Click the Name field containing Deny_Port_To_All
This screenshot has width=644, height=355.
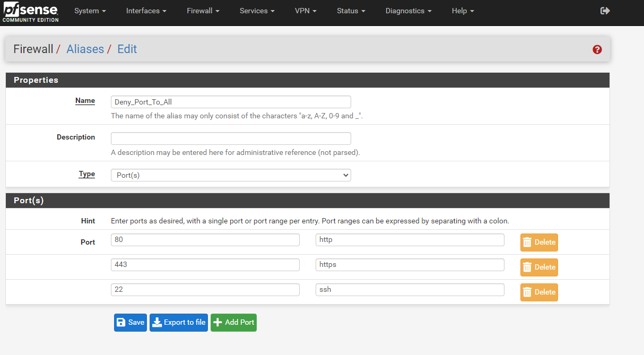point(231,102)
